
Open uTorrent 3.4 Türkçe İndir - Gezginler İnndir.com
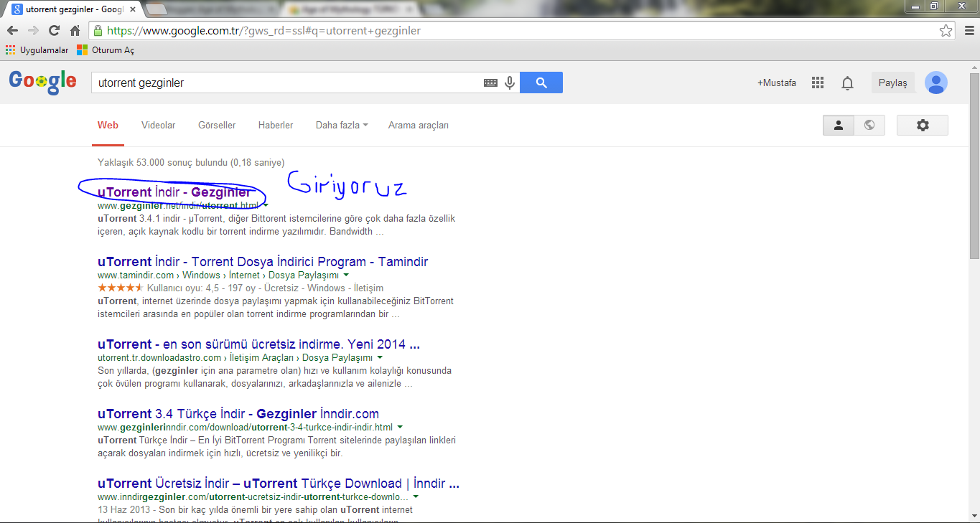click(238, 414)
